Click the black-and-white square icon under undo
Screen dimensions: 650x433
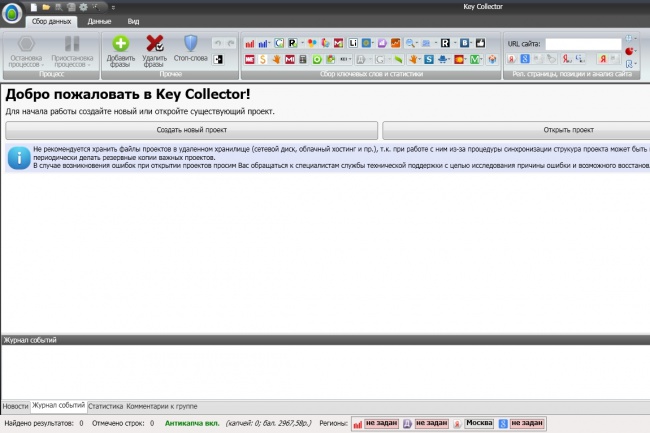pos(218,59)
